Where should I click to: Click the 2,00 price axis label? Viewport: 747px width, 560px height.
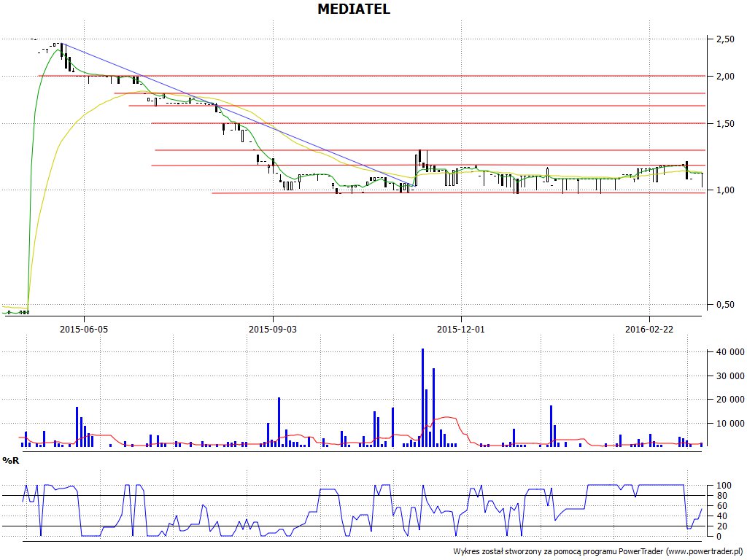click(x=725, y=76)
